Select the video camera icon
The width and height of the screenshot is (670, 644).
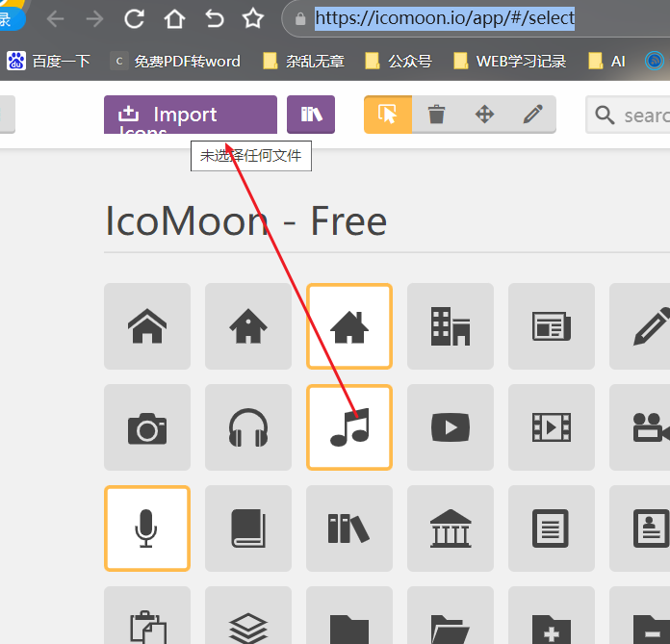[x=639, y=427]
